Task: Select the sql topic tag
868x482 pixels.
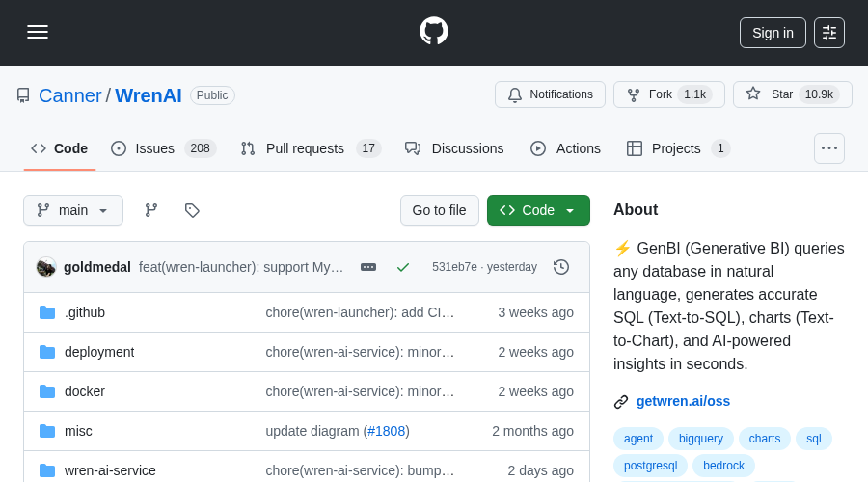Action: tap(814, 439)
